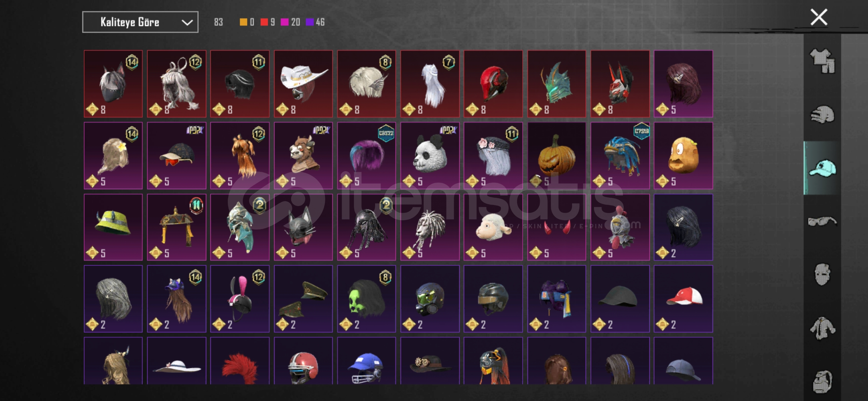The width and height of the screenshot is (868, 401).
Task: Open the backpack category in the sidebar
Action: pyautogui.click(x=822, y=381)
